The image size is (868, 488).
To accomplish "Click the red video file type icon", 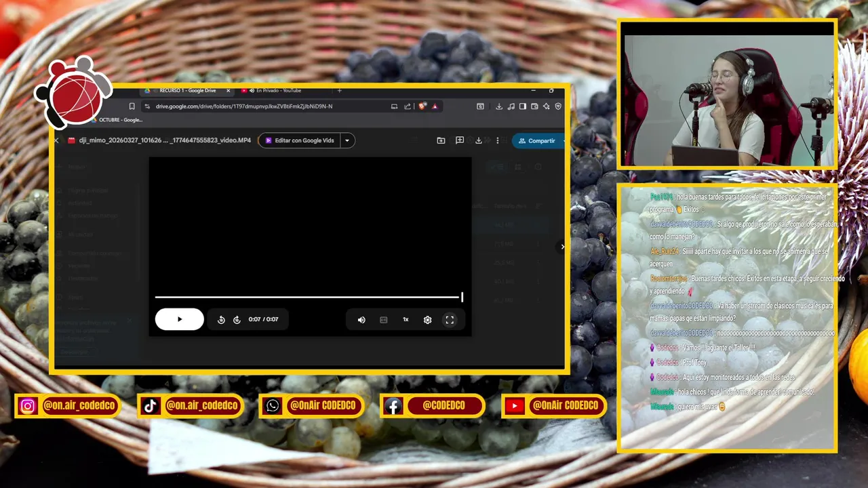I will [71, 140].
